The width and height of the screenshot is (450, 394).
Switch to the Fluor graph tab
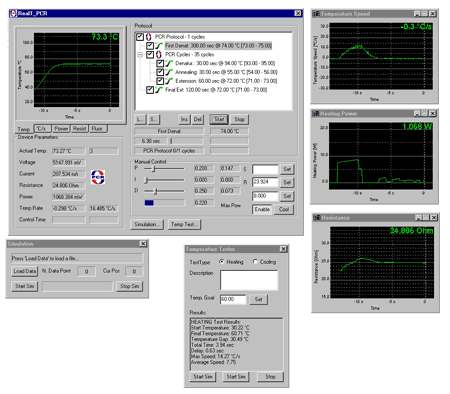(98, 129)
